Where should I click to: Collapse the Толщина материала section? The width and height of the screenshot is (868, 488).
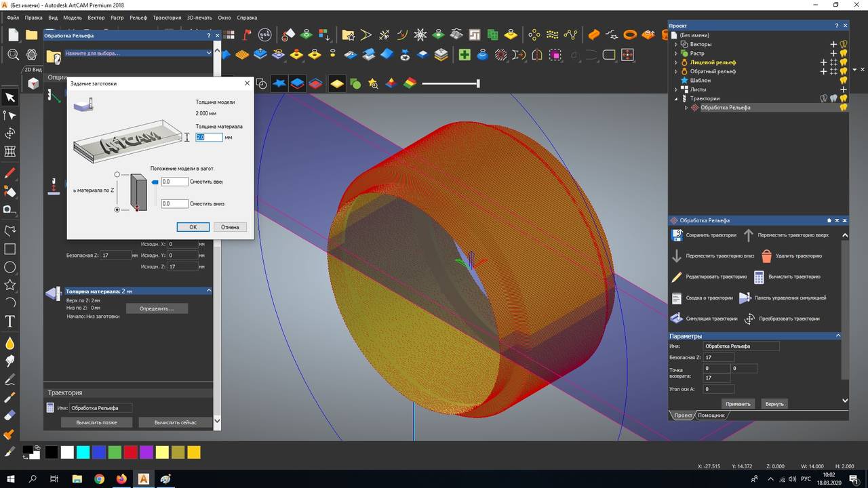209,291
